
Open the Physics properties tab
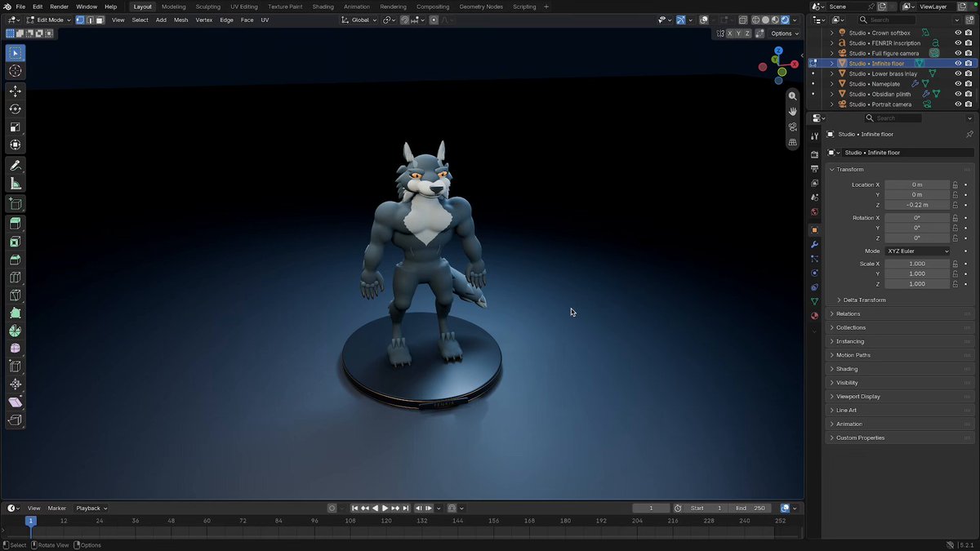click(x=814, y=273)
